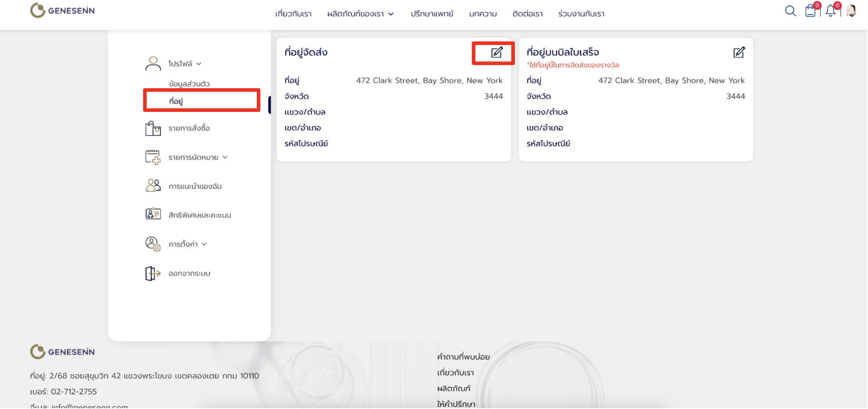
Task: Click the logout door icon
Action: 153,273
